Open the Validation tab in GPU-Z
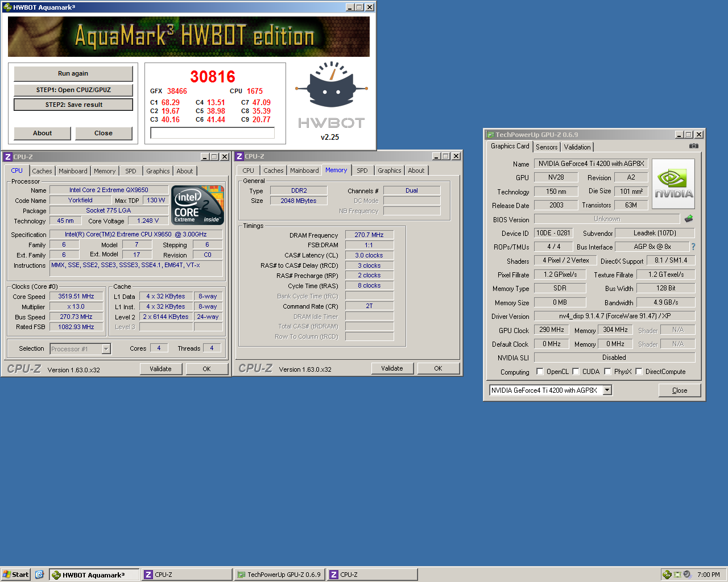 (x=577, y=147)
